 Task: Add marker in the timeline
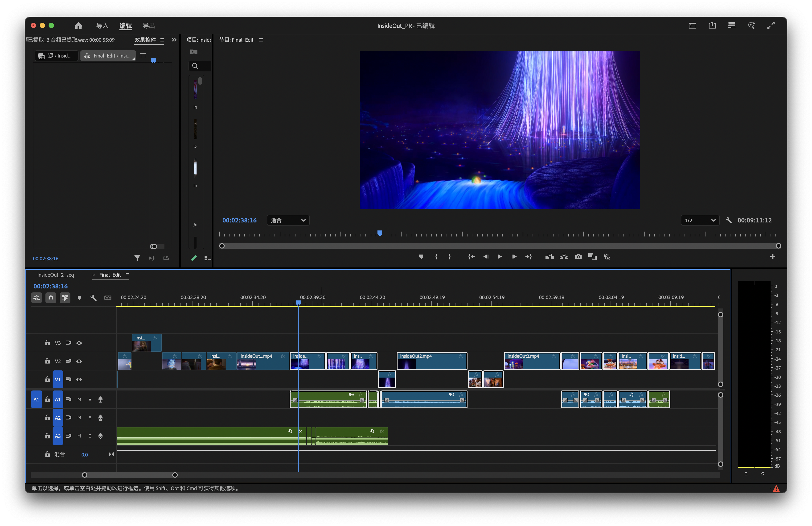click(x=79, y=298)
